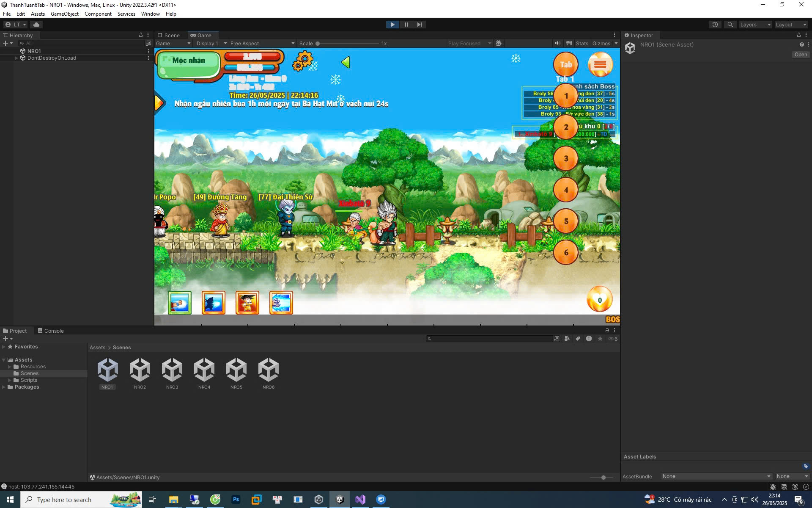Toggle the Project panel lock
This screenshot has height=508, width=812.
point(607,330)
